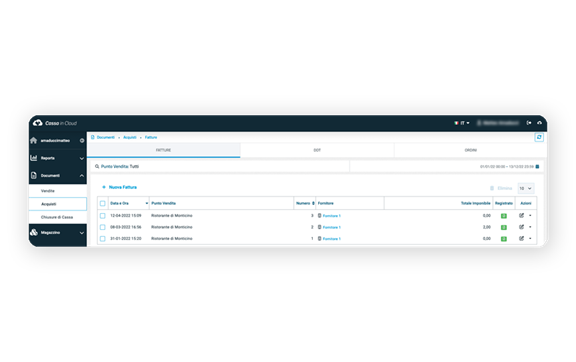Open Chiusure di Cassa in sidebar
Image resolution: width=576 pixels, height=362 pixels.
[58, 217]
